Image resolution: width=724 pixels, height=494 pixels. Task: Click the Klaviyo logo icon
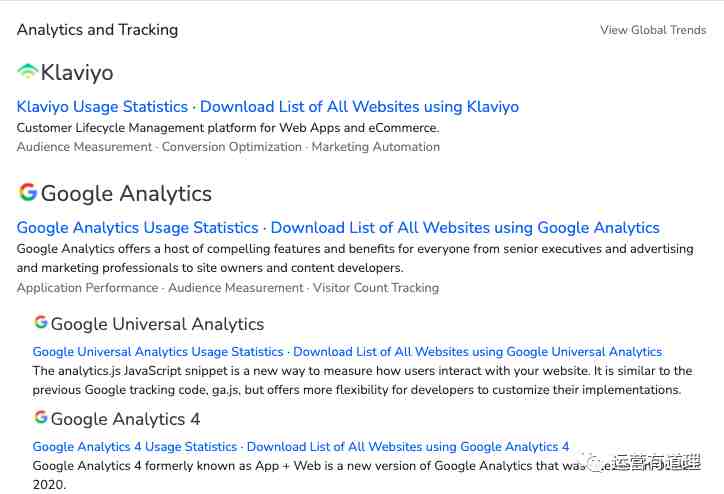click(28, 72)
